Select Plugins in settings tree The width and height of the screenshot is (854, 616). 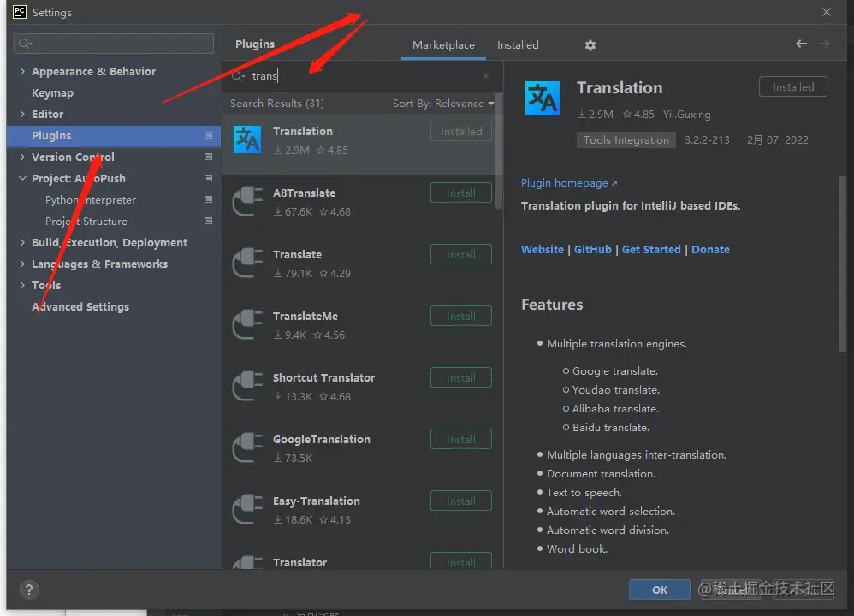[x=113, y=136]
